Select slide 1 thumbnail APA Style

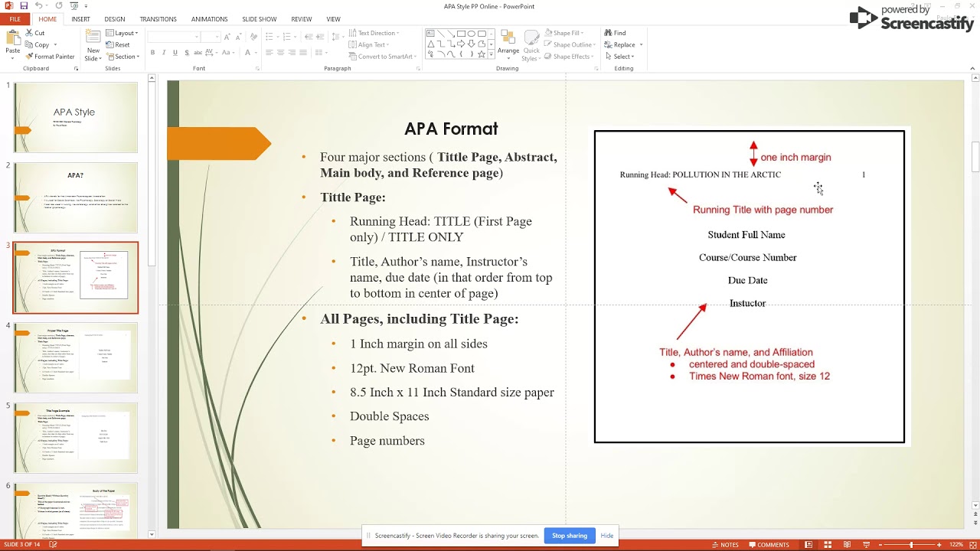[76, 118]
